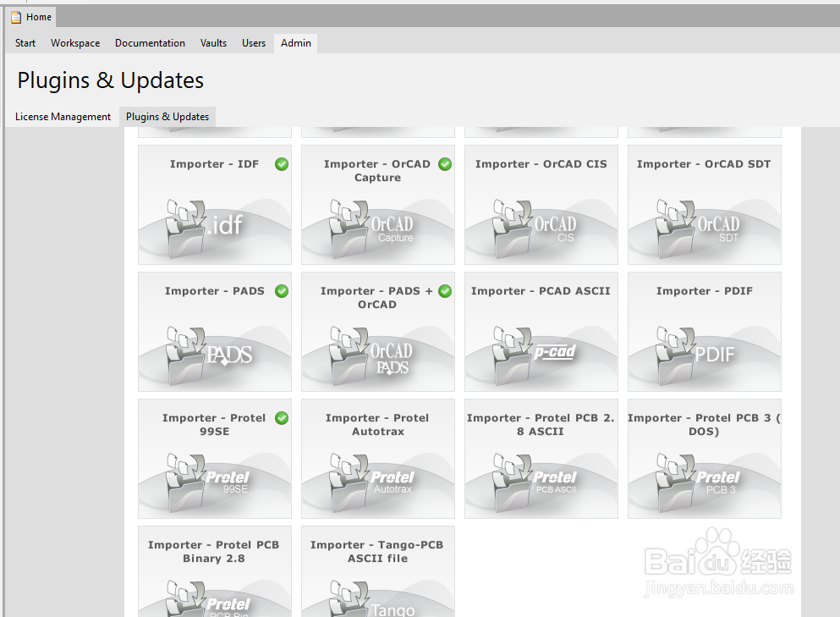Click the 'Importer - Protel 99SE' title
Image resolution: width=840 pixels, height=617 pixels.
pos(214,425)
